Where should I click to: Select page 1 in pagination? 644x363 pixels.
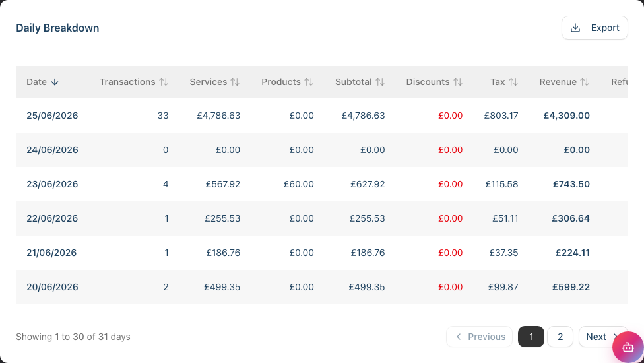coord(531,337)
